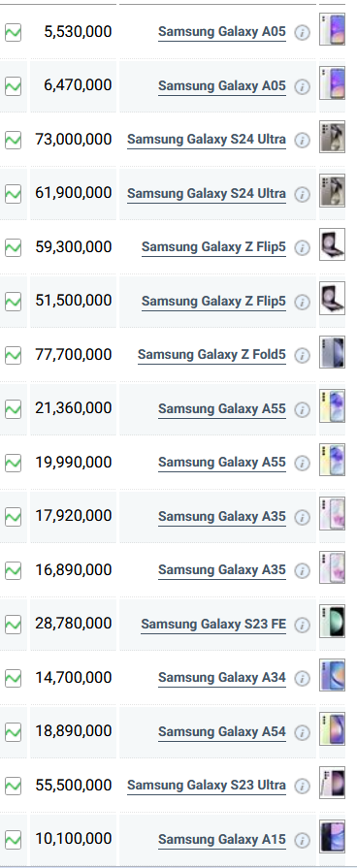This screenshot has width=357, height=868.
Task: Open price chart icon for 73,000,000 row
Action: coord(13,140)
